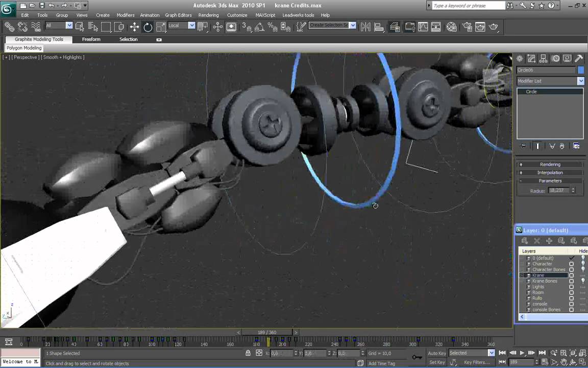Switch to Hierarchy command panel tab
588x368 pixels.
543,58
